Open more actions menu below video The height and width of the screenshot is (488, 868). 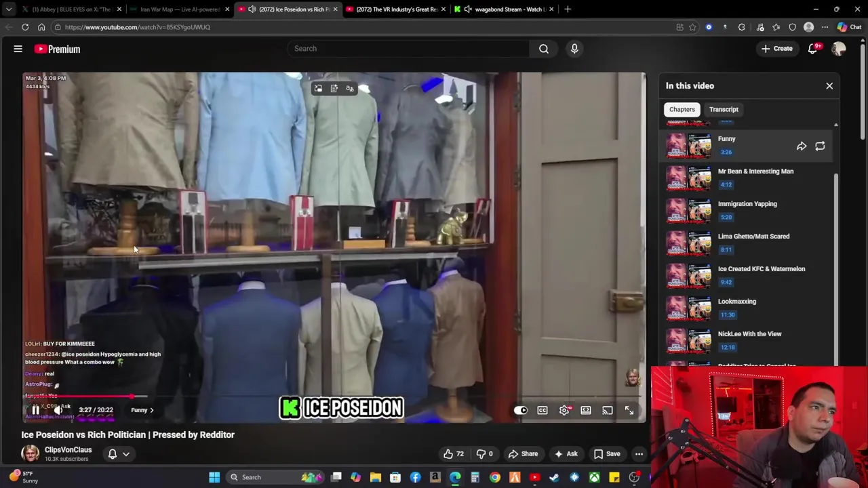click(639, 454)
